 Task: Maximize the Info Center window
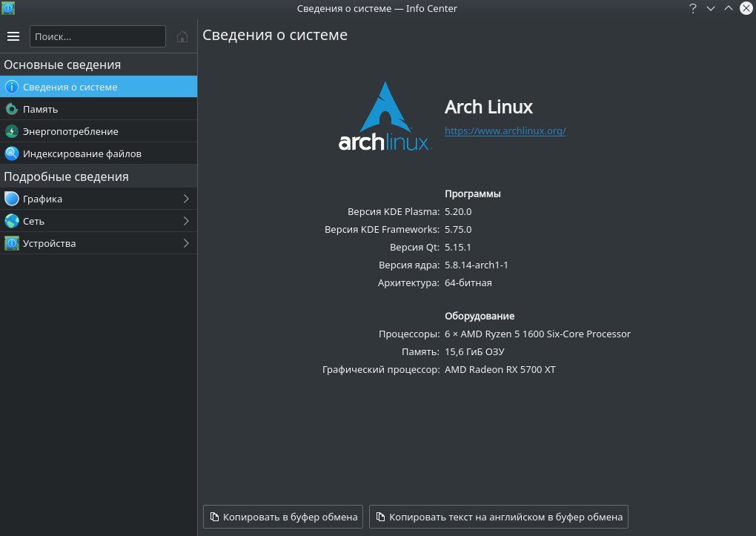[x=729, y=8]
